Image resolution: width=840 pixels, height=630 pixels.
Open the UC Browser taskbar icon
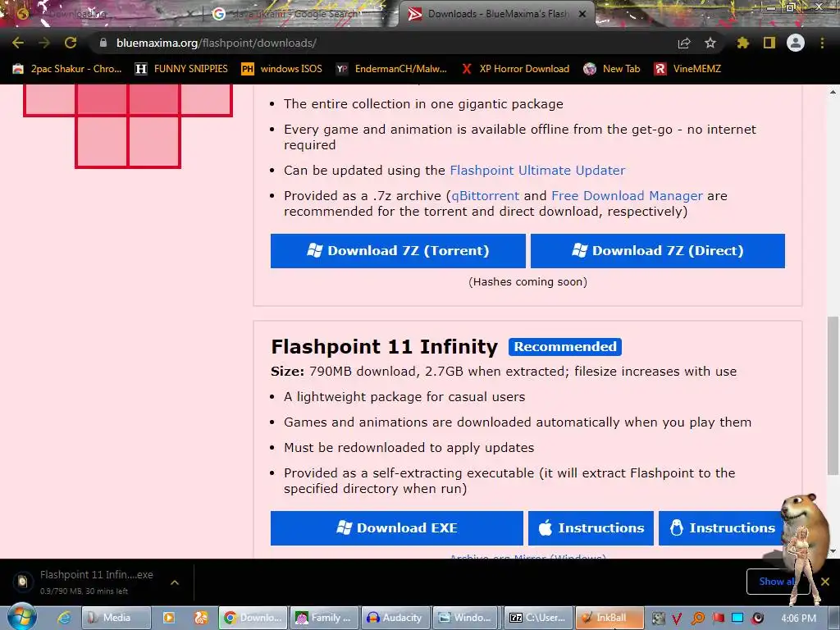coord(201,618)
